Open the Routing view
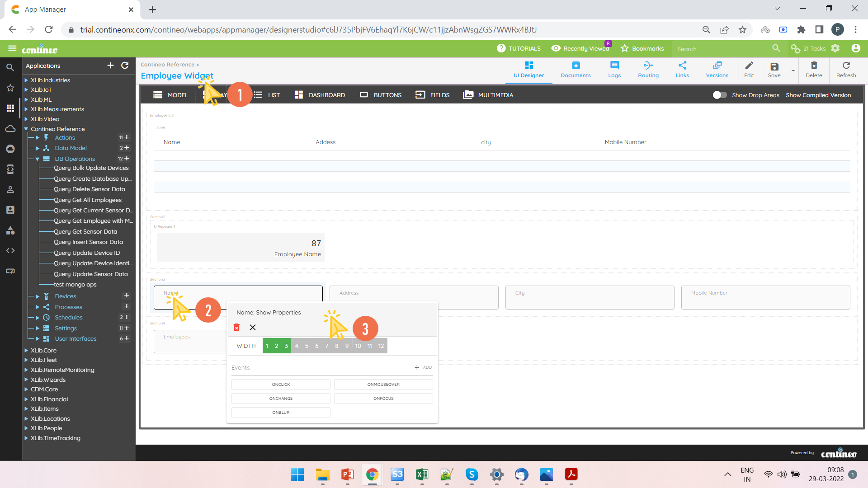Viewport: 868px width, 488px height. click(x=648, y=70)
